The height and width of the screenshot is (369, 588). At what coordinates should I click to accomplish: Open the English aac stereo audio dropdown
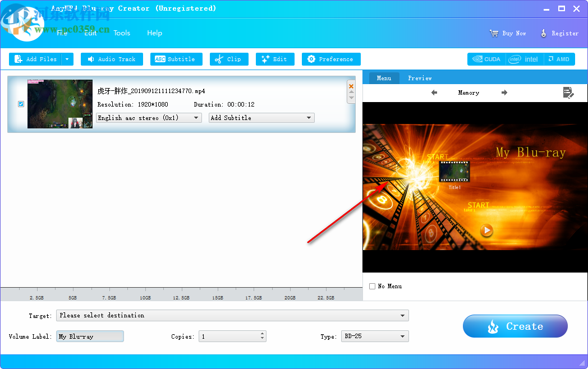click(195, 118)
